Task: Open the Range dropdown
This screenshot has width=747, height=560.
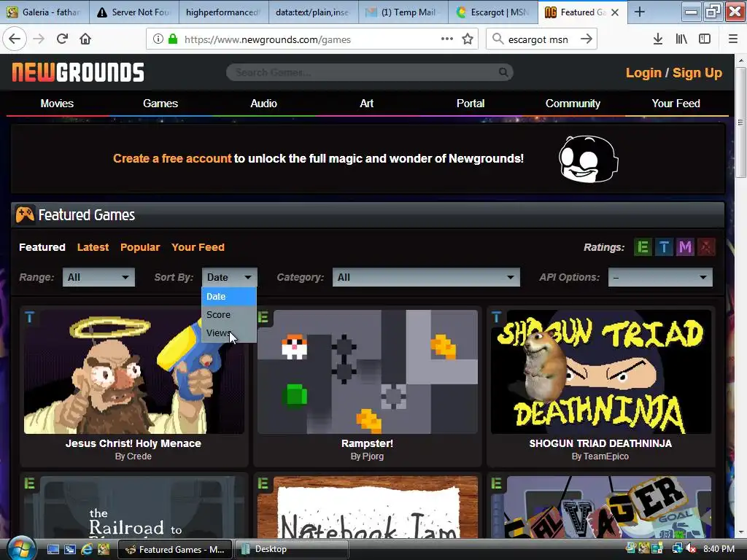Action: 98,277
